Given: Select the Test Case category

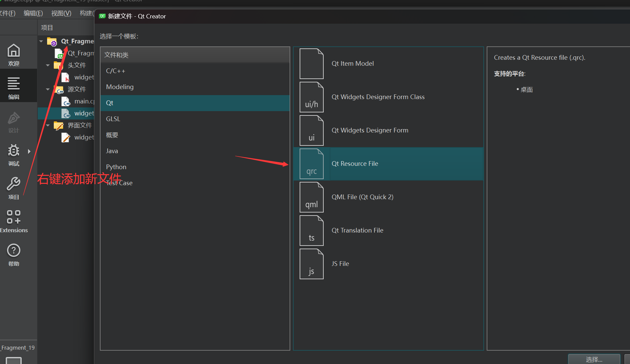Looking at the screenshot, I should pos(195,183).
